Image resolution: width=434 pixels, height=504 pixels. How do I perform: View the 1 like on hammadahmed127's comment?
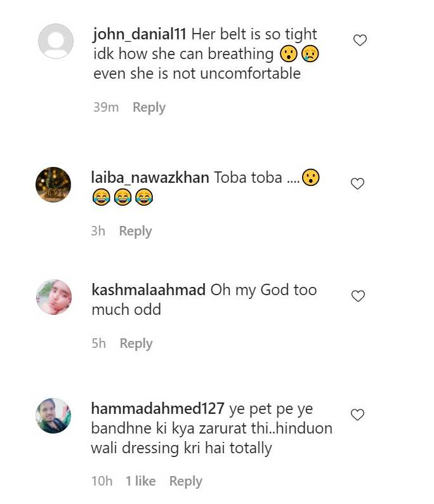click(x=141, y=481)
